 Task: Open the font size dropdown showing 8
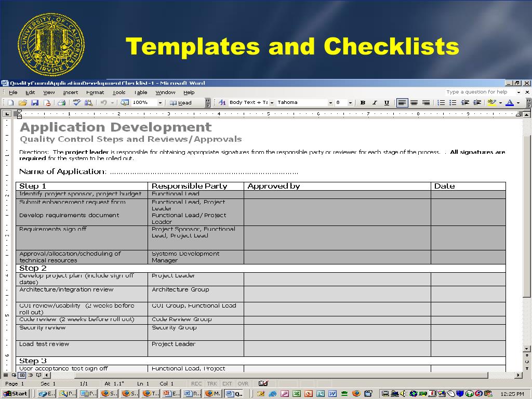pos(350,103)
